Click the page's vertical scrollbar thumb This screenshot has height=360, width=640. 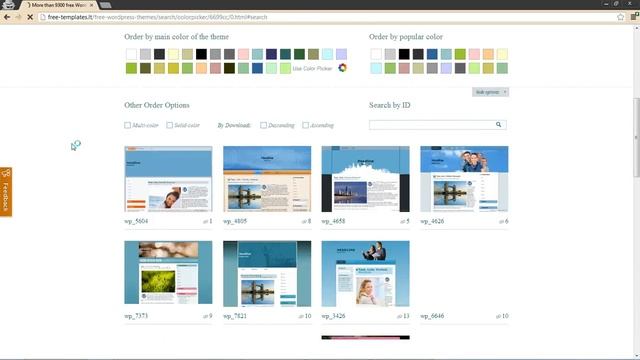636,138
